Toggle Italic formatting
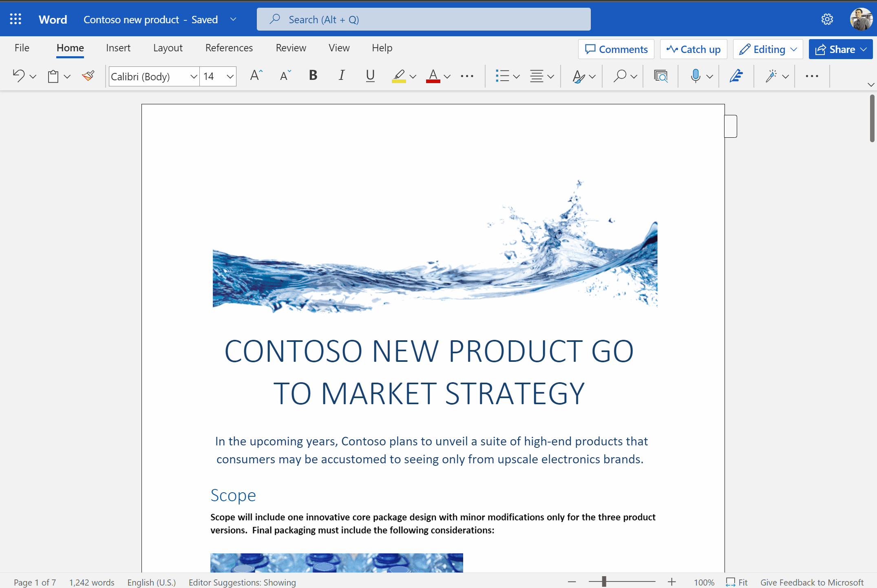 [342, 76]
